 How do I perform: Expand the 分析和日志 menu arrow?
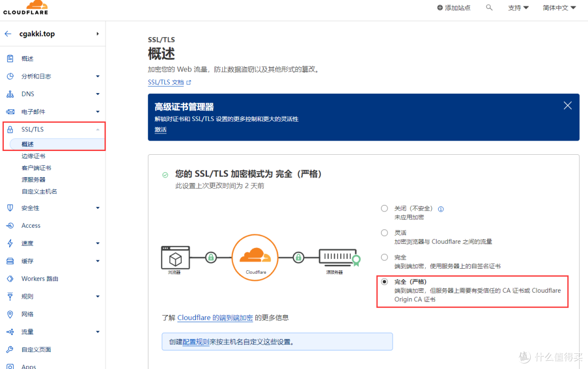click(x=97, y=76)
